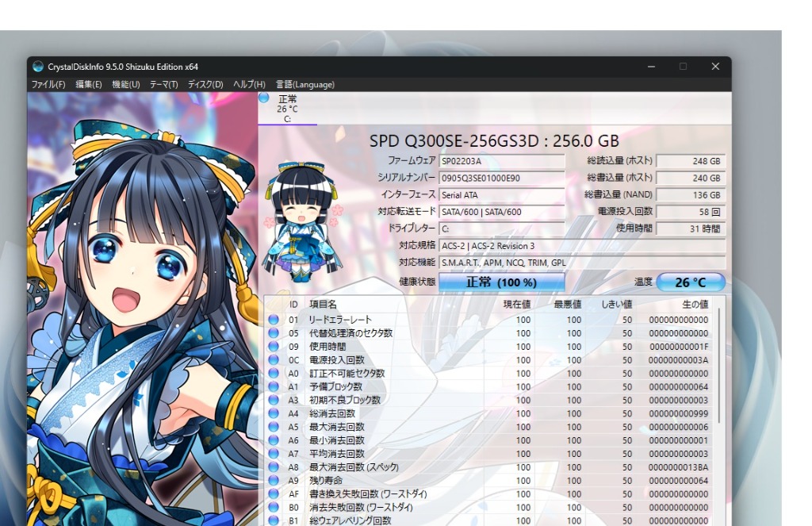
Task: Click the status orb for row A6 最小消去回数
Action: click(274, 440)
